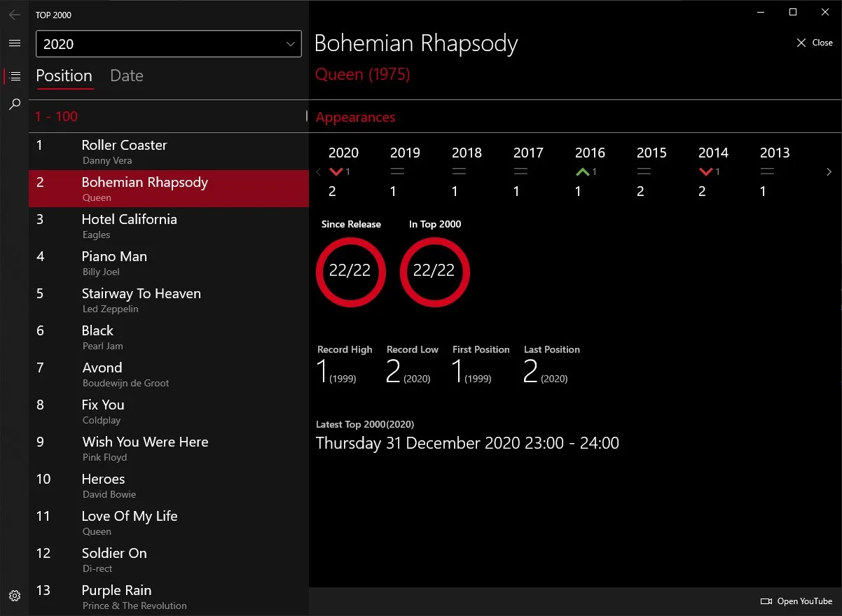Click the Appearances section heading
The image size is (842, 616).
tap(355, 118)
